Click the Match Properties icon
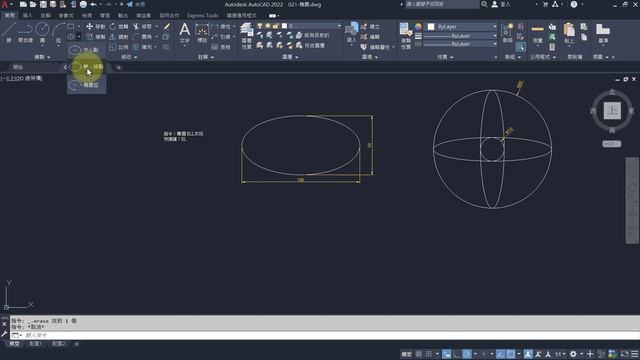This screenshot has height=360, width=640. click(x=405, y=36)
